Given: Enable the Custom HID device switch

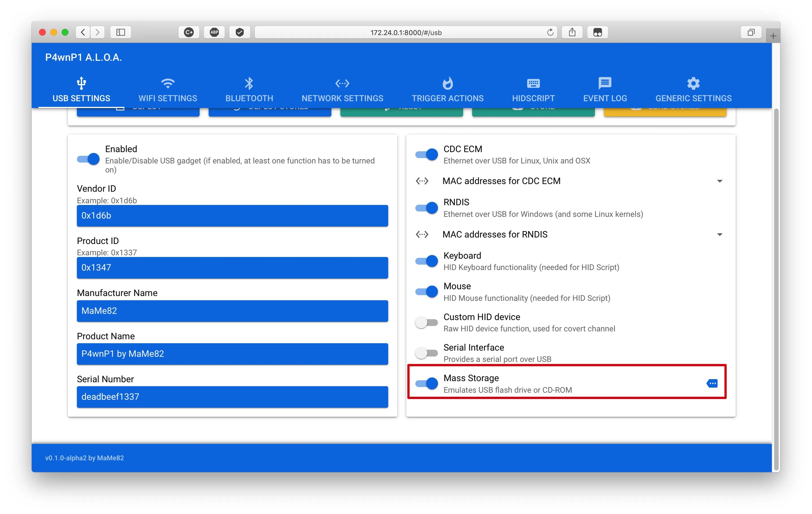Looking at the screenshot, I should coord(427,322).
